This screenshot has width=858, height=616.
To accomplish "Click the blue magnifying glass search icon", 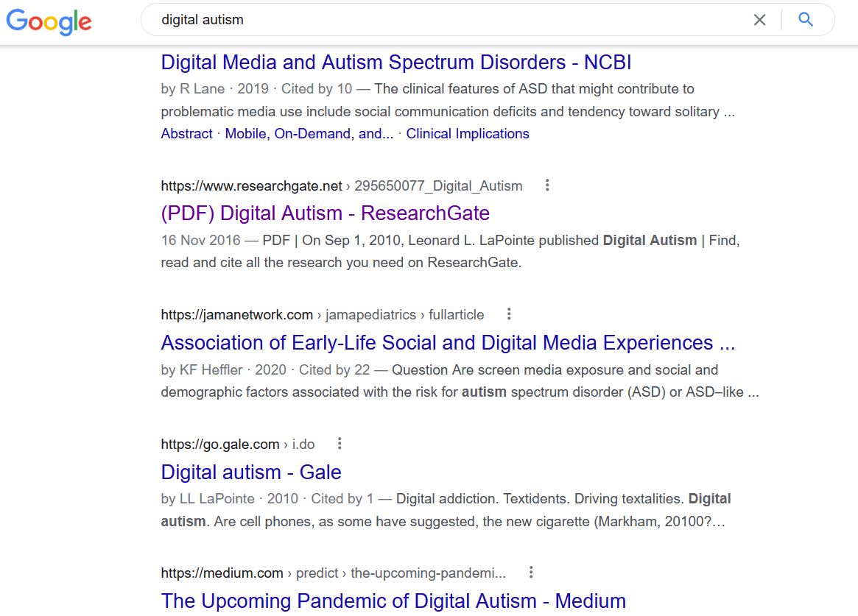I will (806, 20).
